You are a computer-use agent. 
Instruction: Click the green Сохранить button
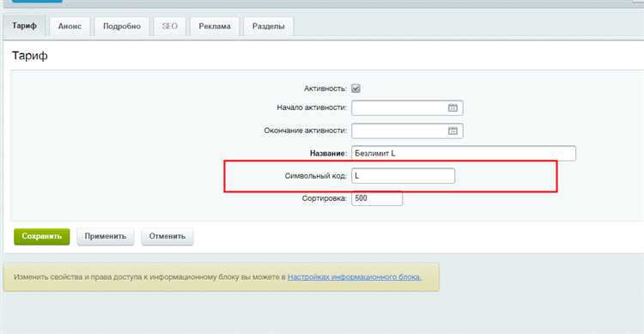(41, 237)
